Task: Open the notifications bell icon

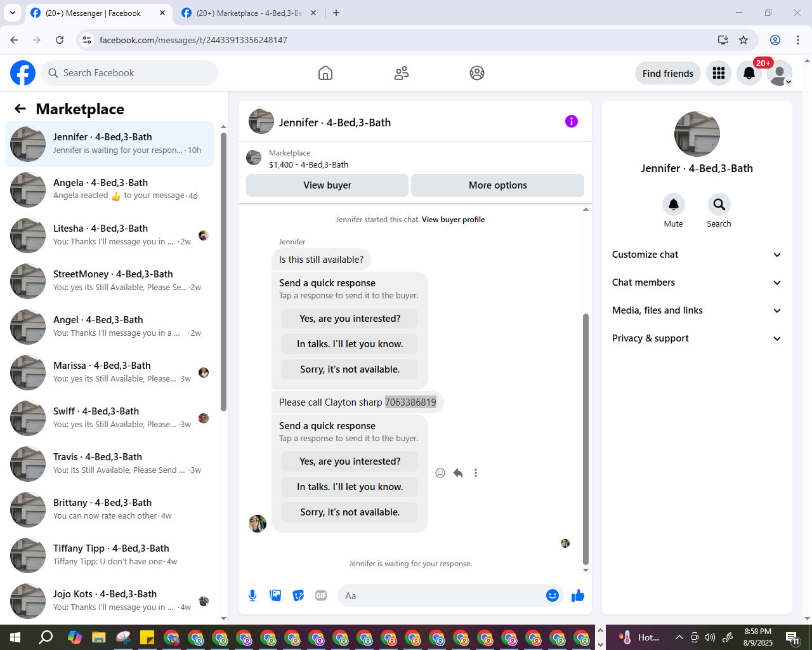Action: point(749,73)
